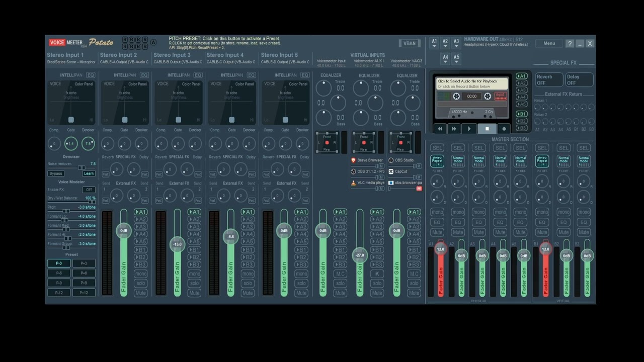
Task: Solo the Stereo Input 4 strip
Action: click(248, 283)
